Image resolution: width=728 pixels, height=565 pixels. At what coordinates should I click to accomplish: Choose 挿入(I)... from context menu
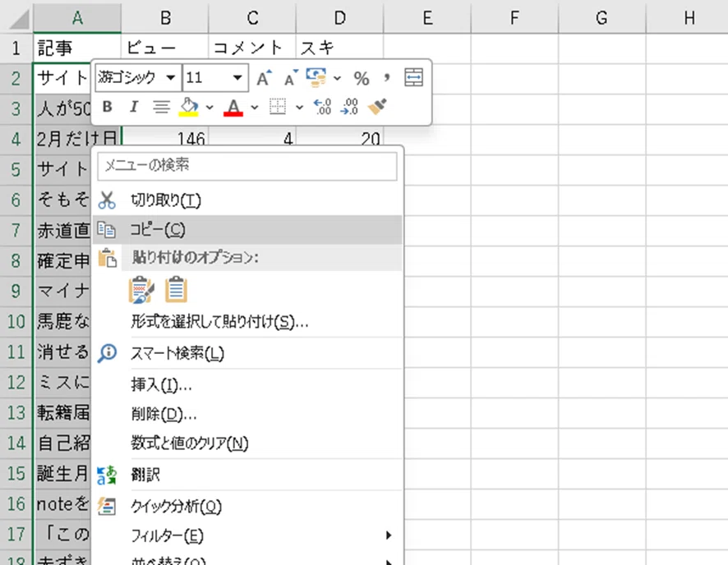click(x=247, y=384)
